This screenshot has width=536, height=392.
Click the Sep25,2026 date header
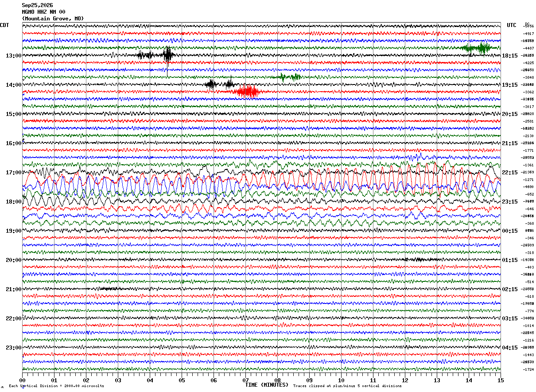(37, 5)
